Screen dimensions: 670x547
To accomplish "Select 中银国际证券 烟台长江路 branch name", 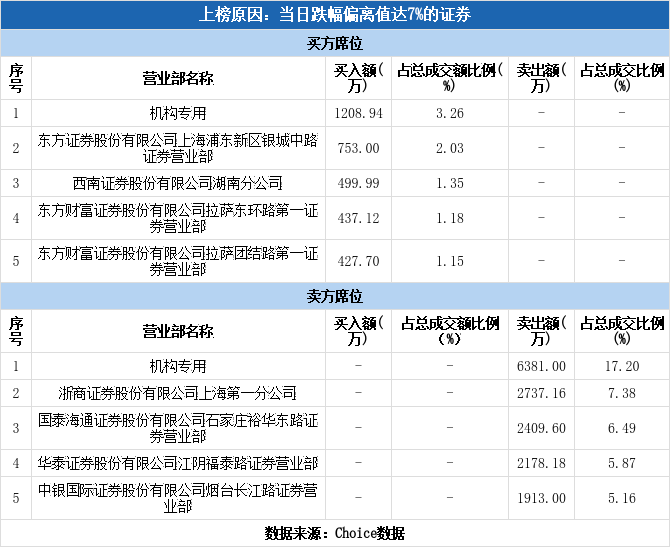I will [178, 498].
